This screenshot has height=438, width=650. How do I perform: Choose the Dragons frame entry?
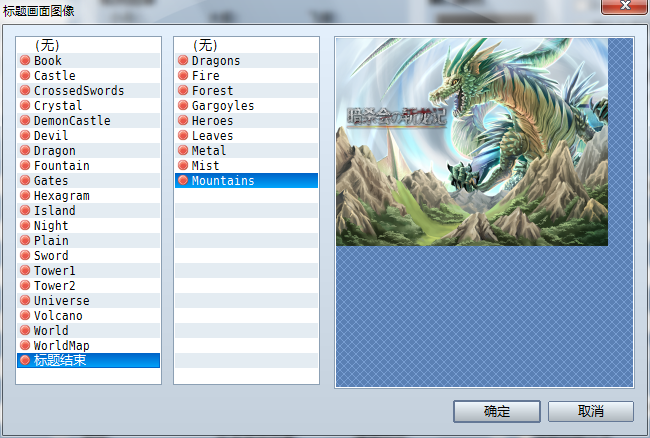pos(246,60)
